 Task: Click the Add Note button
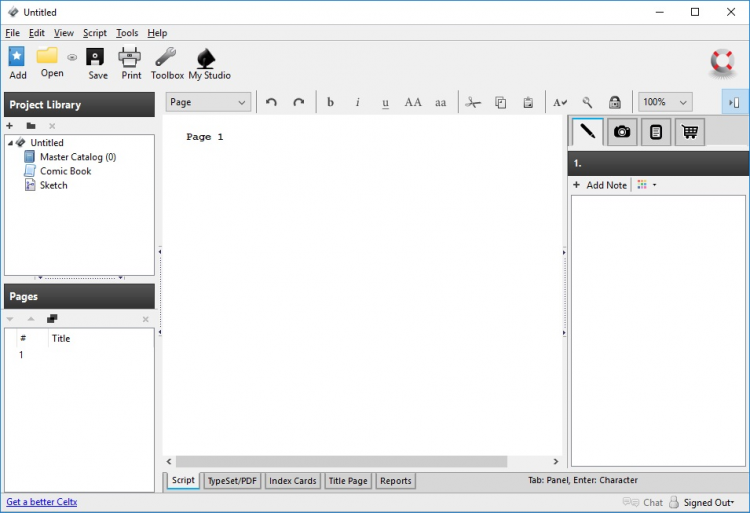pyautogui.click(x=600, y=185)
